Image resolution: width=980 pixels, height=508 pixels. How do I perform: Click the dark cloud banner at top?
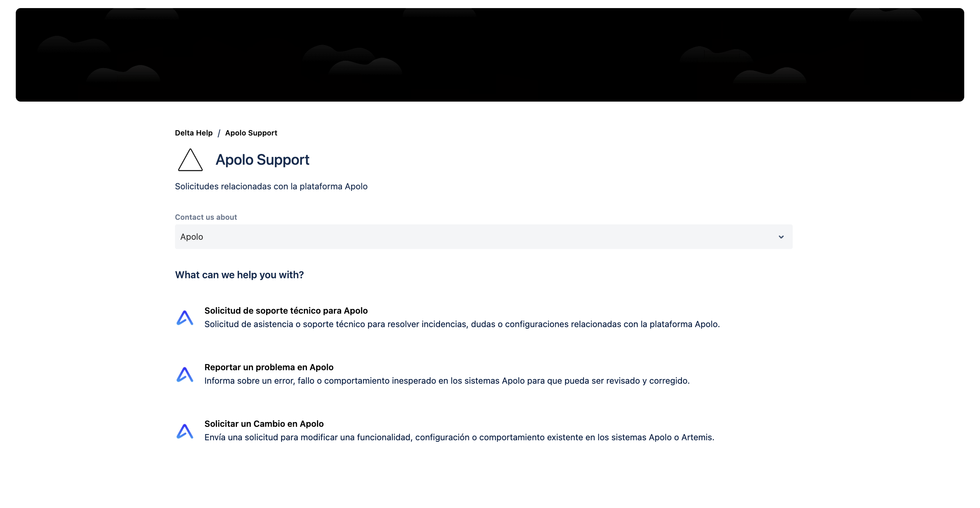coord(490,55)
